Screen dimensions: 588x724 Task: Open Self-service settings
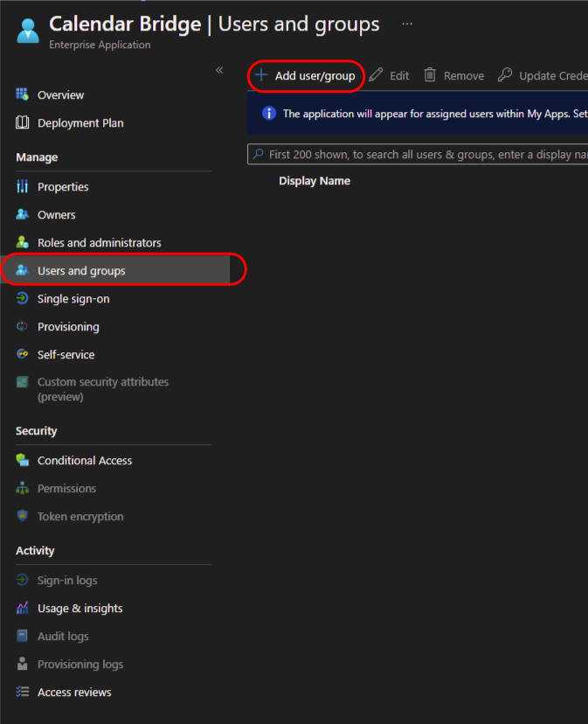click(x=66, y=355)
